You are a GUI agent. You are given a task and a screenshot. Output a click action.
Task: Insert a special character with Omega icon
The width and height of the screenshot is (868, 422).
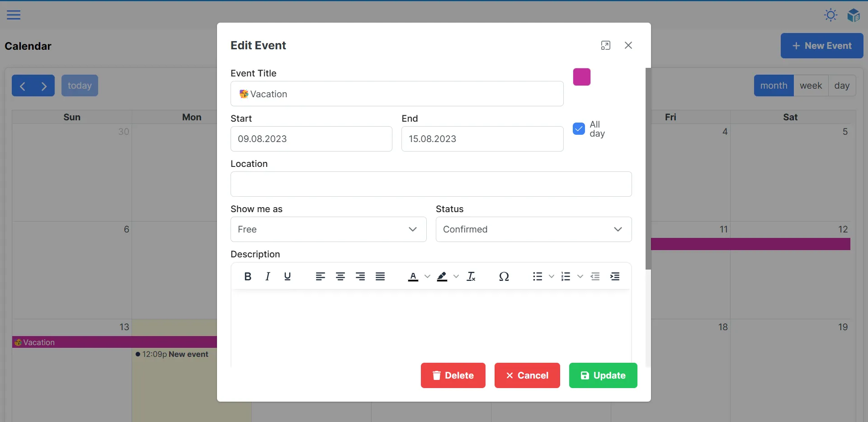(504, 276)
